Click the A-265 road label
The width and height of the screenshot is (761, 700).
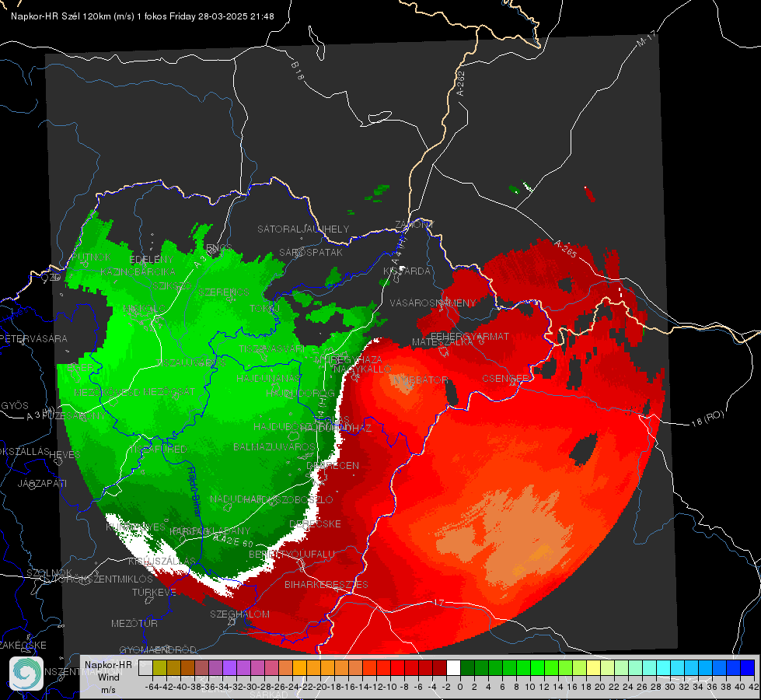tap(565, 249)
